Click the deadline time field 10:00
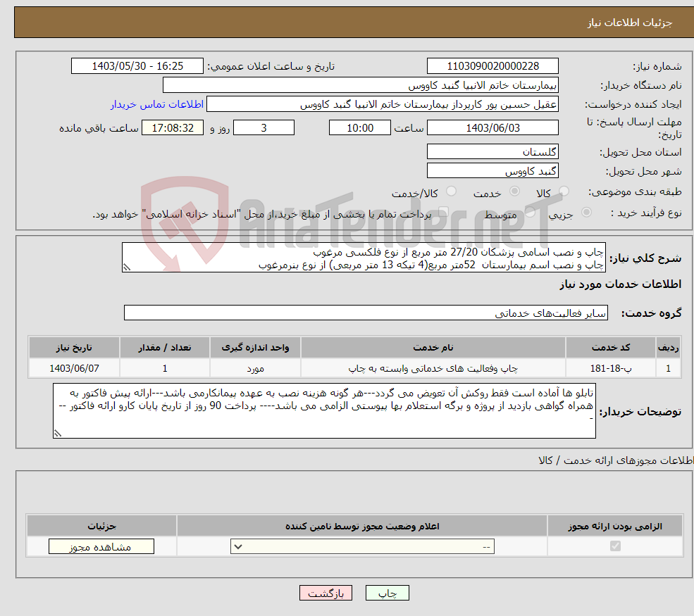 [x=360, y=128]
